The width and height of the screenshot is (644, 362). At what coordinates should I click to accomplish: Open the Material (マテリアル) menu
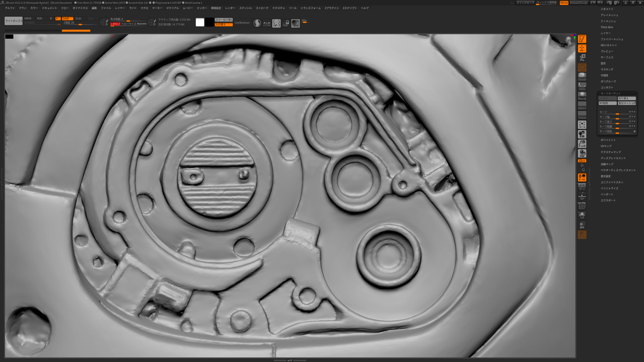(x=173, y=8)
